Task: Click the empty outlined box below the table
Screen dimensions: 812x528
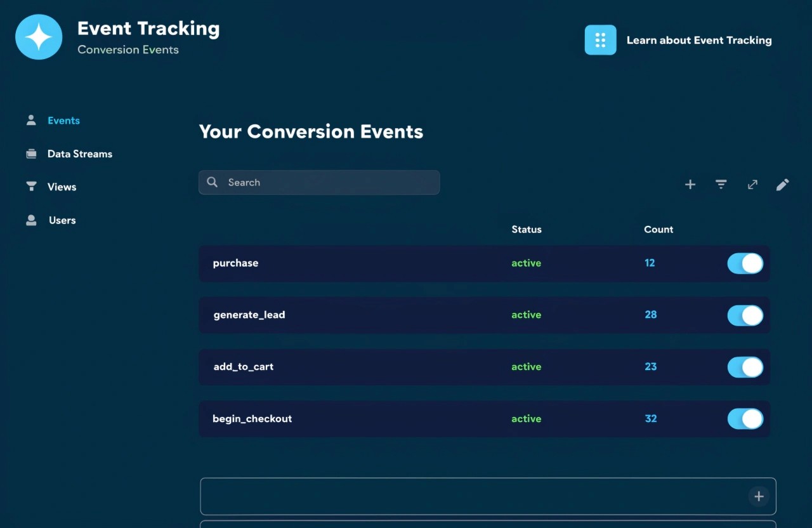Action: pyautogui.click(x=488, y=496)
